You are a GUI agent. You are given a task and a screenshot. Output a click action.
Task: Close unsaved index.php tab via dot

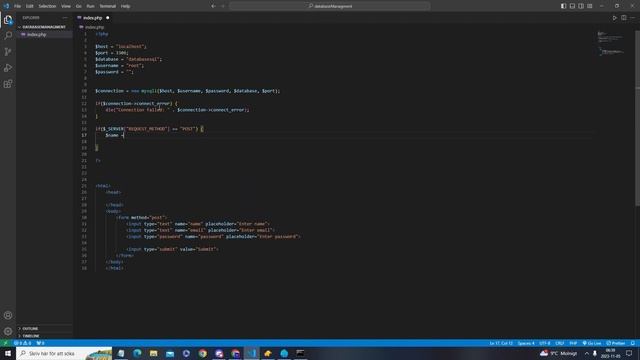pyautogui.click(x=108, y=18)
